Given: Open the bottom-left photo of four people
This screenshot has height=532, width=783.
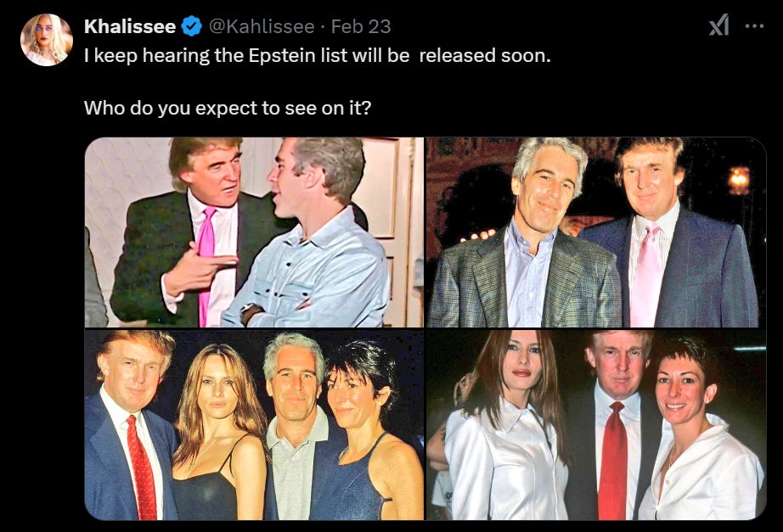Looking at the screenshot, I should pos(254,425).
